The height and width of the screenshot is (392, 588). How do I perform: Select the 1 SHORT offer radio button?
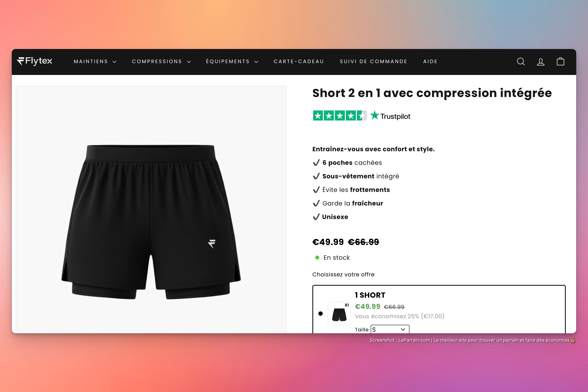(x=321, y=314)
